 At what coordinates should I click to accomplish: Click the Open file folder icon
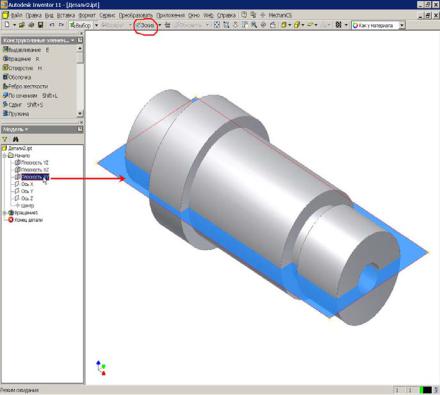point(22,25)
